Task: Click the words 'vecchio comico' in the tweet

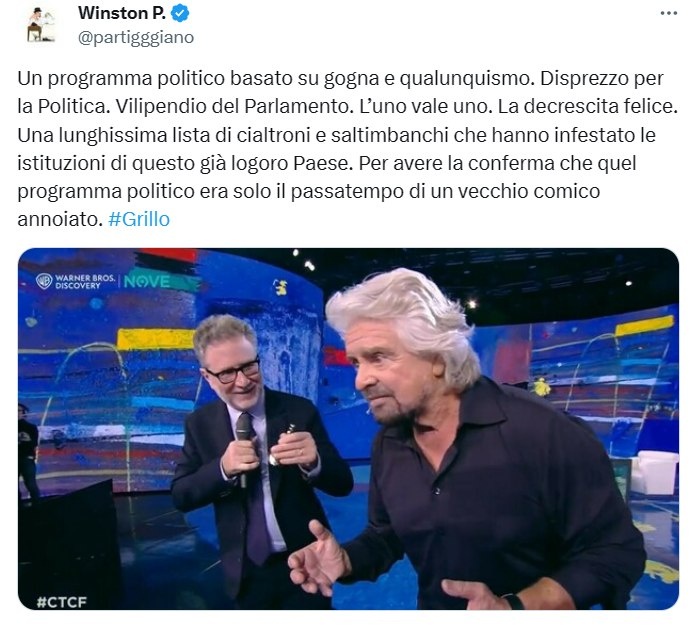Action: tap(529, 191)
